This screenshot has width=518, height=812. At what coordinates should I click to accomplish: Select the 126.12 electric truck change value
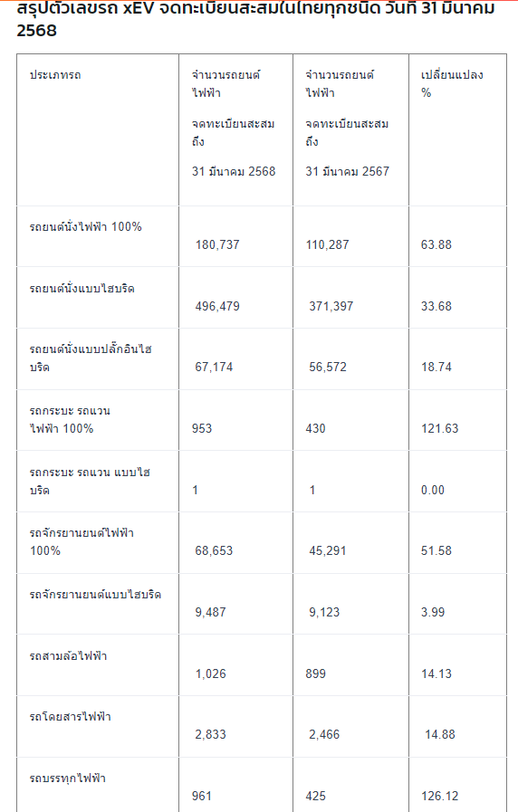pyautogui.click(x=440, y=796)
